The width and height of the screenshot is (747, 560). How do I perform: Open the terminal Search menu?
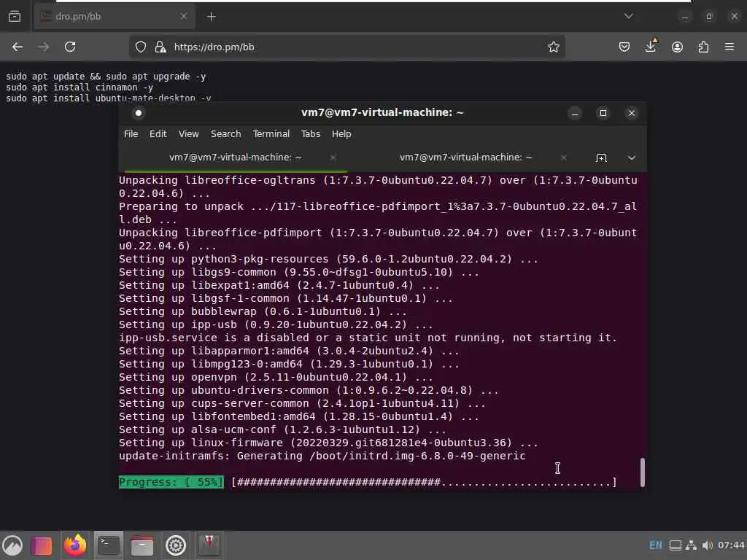tap(226, 134)
